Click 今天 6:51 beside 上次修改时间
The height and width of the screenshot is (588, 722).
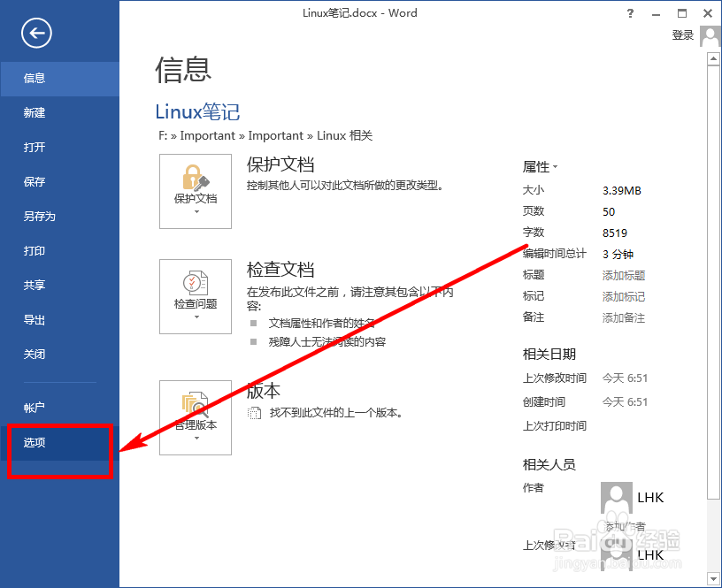click(625, 378)
